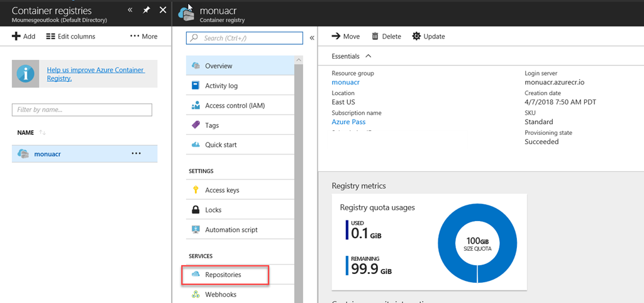Sort registries by NAME column arrows
The height and width of the screenshot is (303, 644).
pyautogui.click(x=42, y=133)
